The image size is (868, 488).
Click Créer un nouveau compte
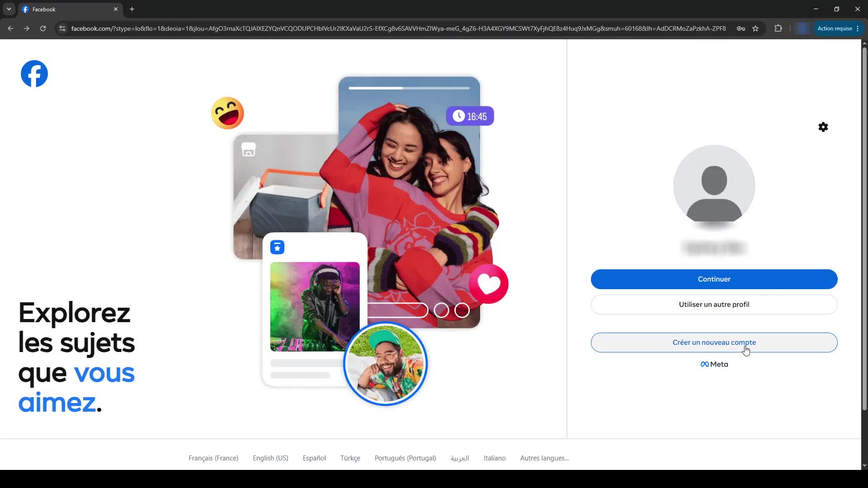pos(714,343)
